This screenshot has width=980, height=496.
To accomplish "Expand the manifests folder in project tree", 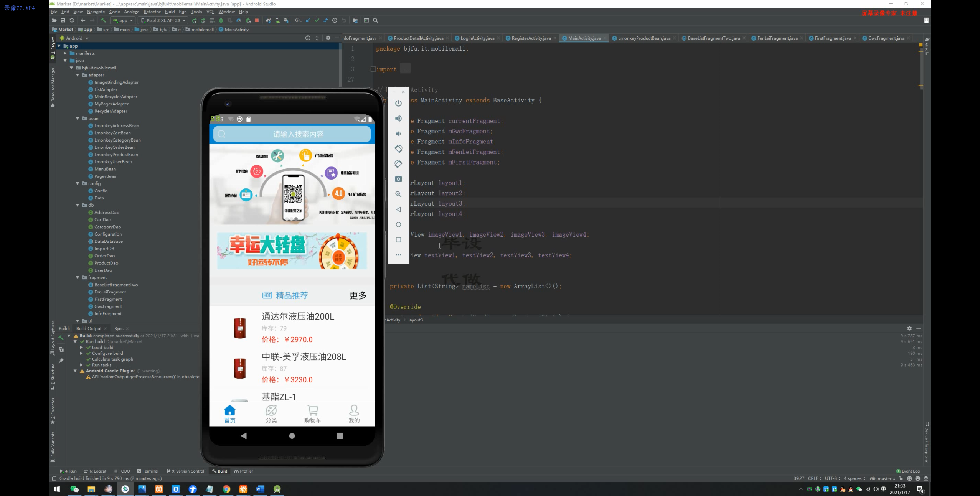I will click(x=65, y=53).
